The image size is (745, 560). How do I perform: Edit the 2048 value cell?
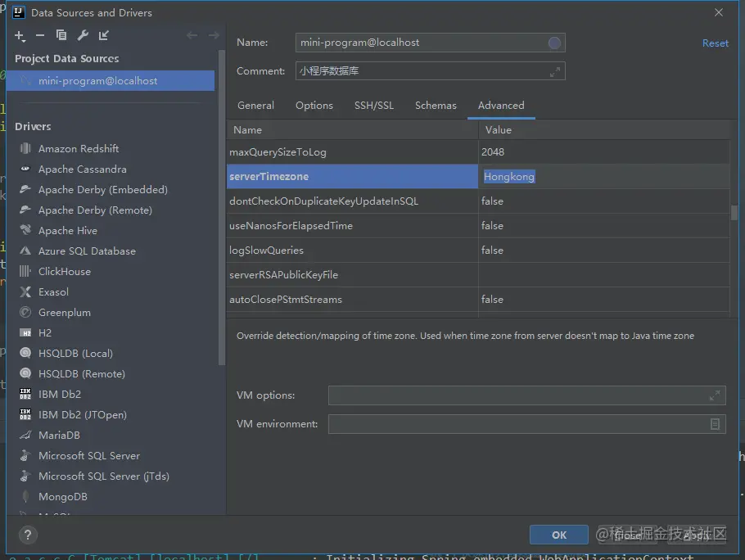(x=604, y=152)
